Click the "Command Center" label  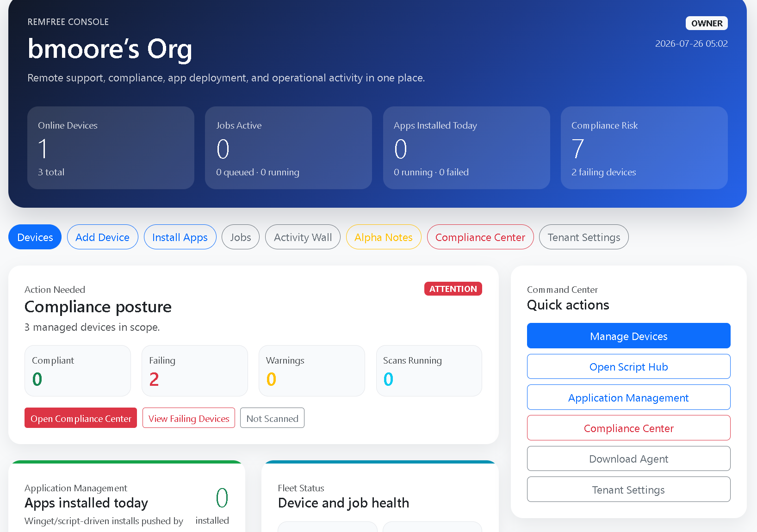click(562, 290)
